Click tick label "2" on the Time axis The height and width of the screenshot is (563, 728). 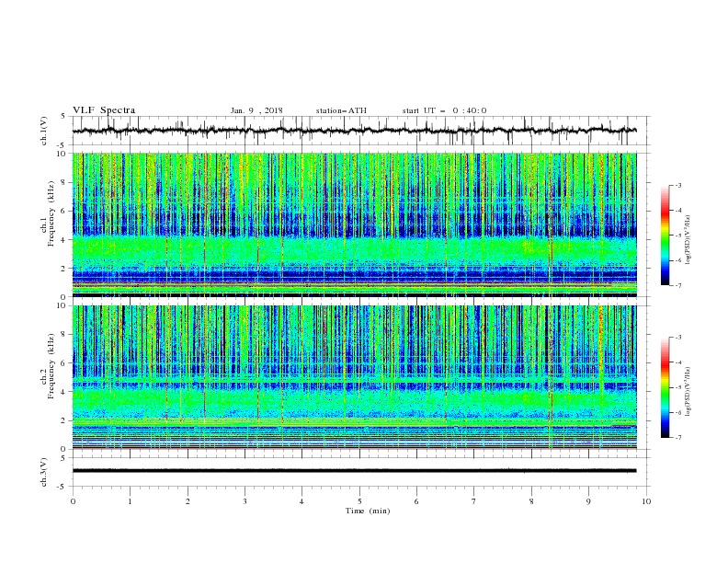[188, 501]
